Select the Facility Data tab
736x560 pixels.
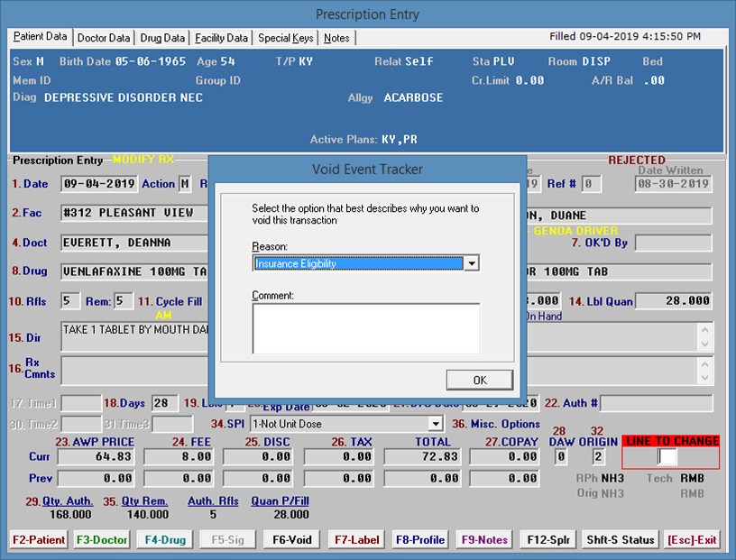[221, 38]
